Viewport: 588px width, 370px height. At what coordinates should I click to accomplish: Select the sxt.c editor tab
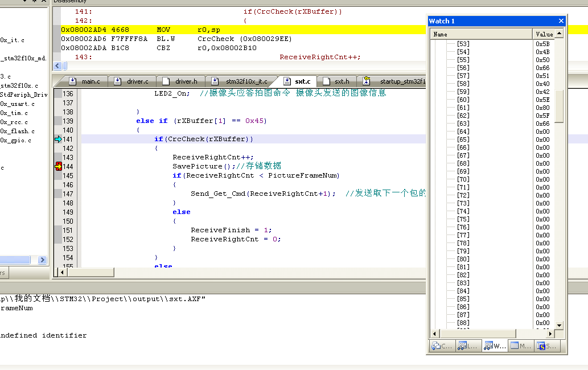(297, 81)
